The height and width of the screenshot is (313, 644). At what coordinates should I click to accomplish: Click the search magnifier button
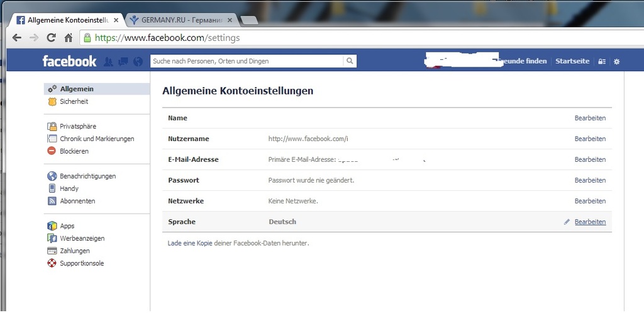(349, 61)
